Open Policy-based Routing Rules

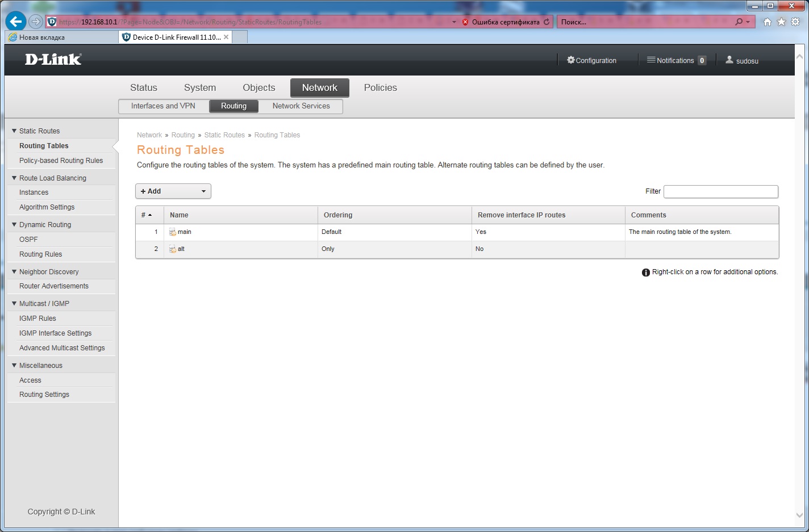point(61,161)
